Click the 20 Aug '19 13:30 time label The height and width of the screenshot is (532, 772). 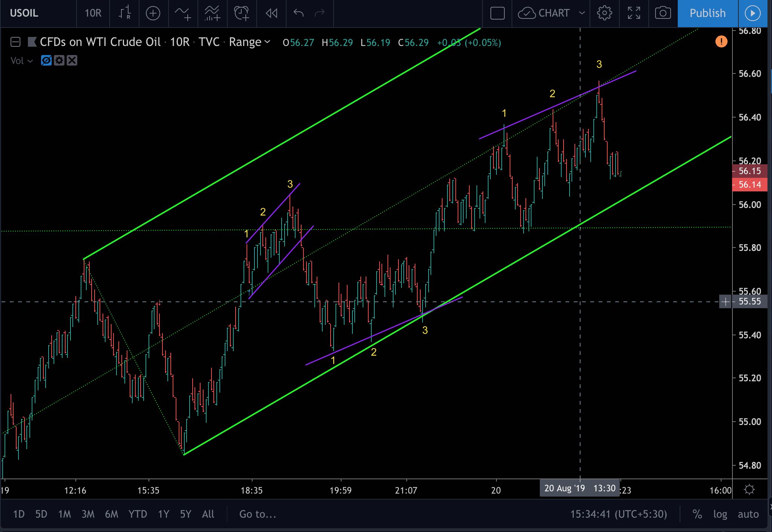[x=580, y=488]
